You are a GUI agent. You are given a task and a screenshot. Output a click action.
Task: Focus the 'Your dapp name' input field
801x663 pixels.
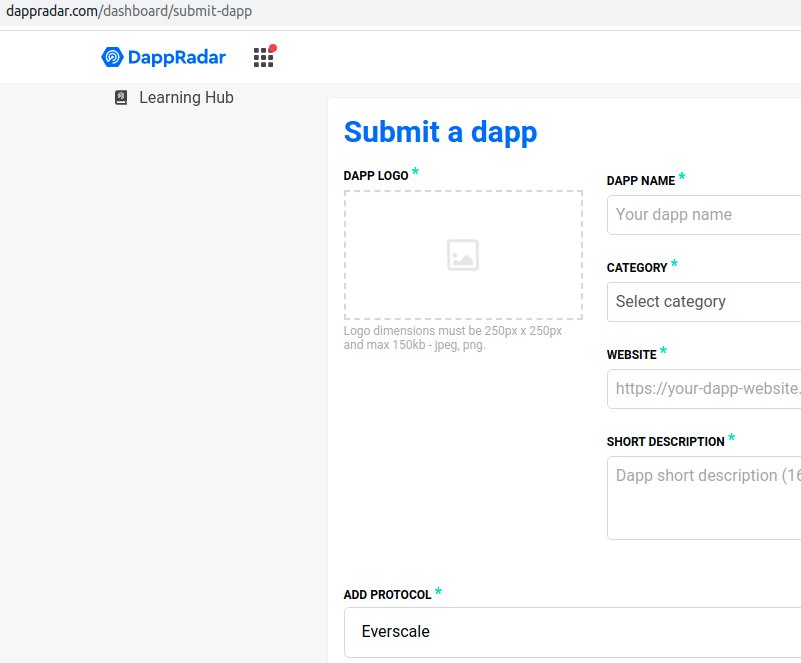(704, 214)
